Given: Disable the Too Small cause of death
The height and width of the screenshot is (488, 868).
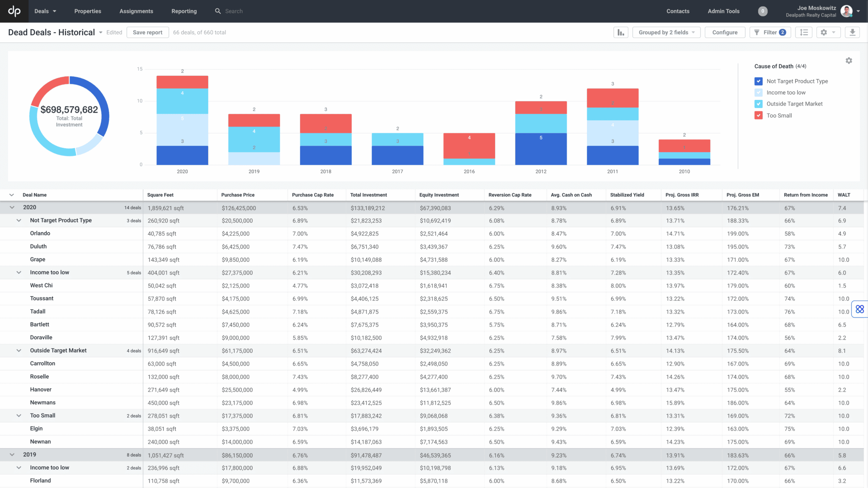Looking at the screenshot, I should [x=758, y=115].
